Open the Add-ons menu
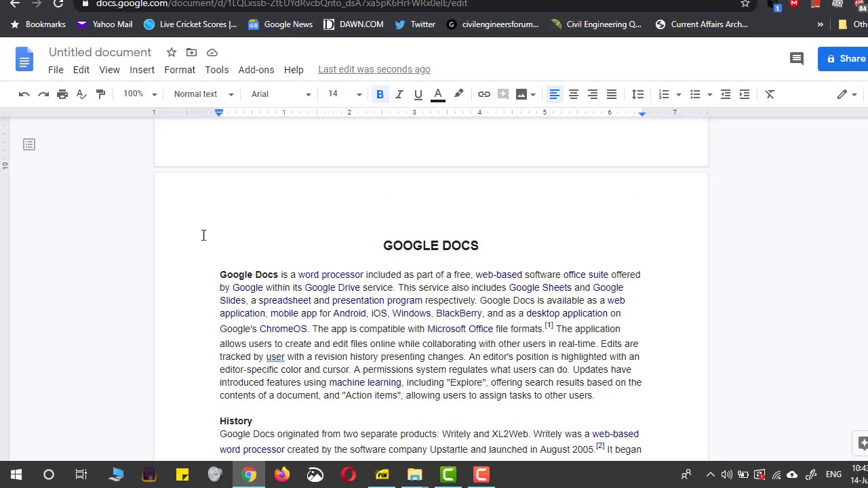 click(x=256, y=70)
